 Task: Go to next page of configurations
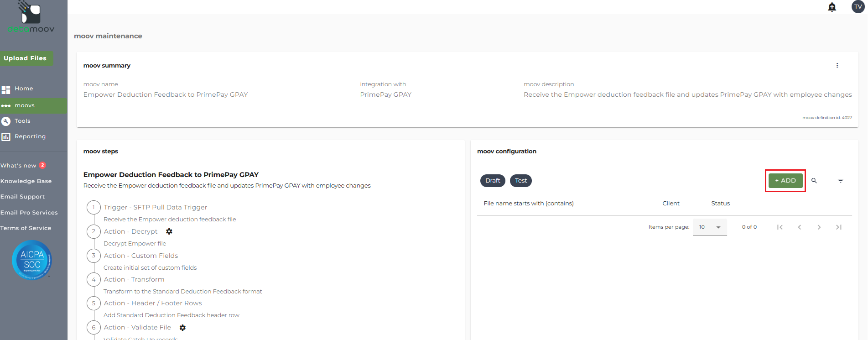click(819, 227)
